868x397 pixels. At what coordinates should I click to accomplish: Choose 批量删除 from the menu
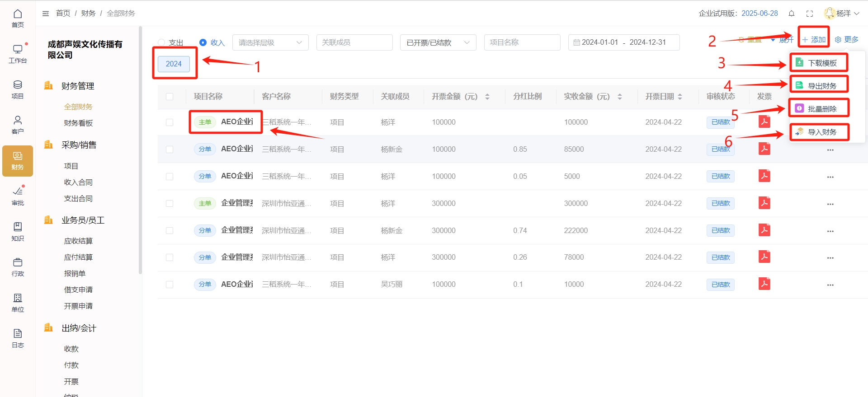[819, 109]
